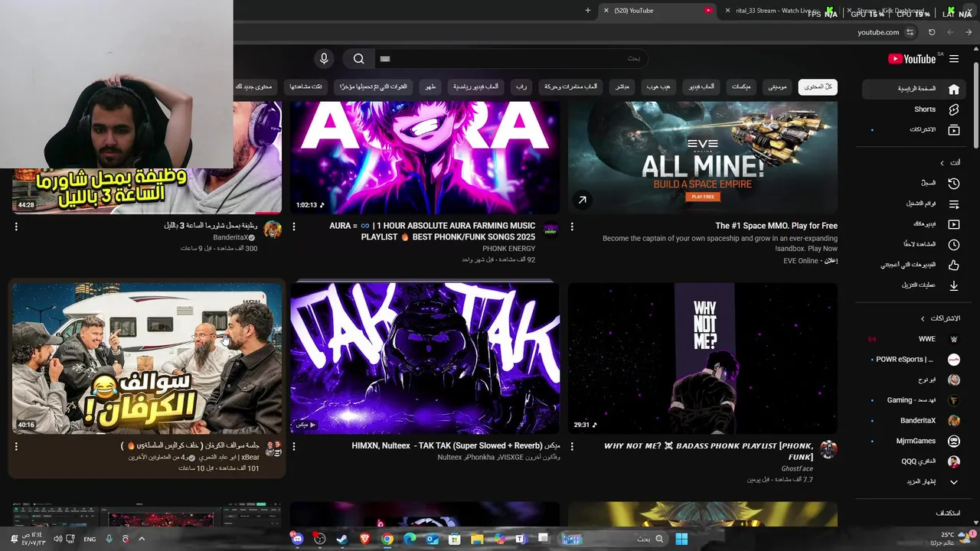
Task: Open more options for شاورما video
Action: click(x=16, y=227)
